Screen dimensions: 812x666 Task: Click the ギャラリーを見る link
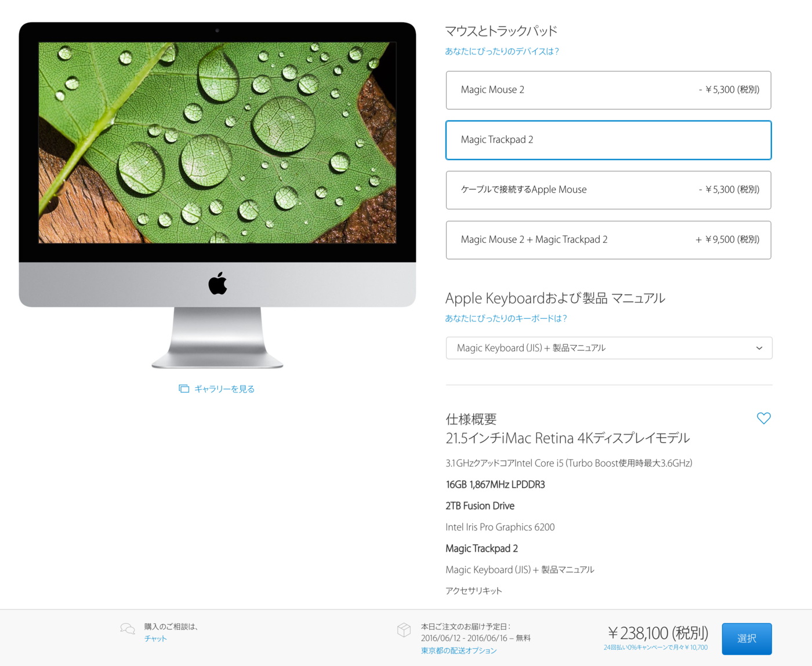pyautogui.click(x=224, y=389)
